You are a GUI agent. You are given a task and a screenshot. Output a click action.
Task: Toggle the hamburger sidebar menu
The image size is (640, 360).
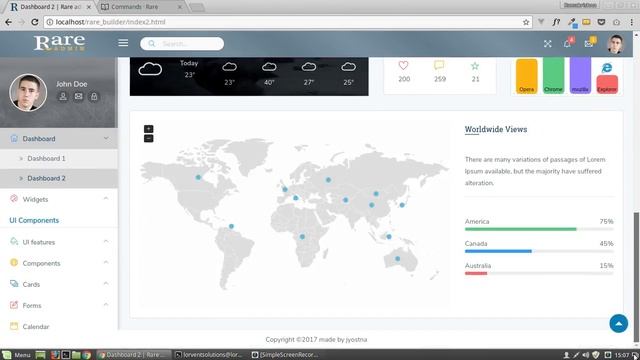[123, 43]
